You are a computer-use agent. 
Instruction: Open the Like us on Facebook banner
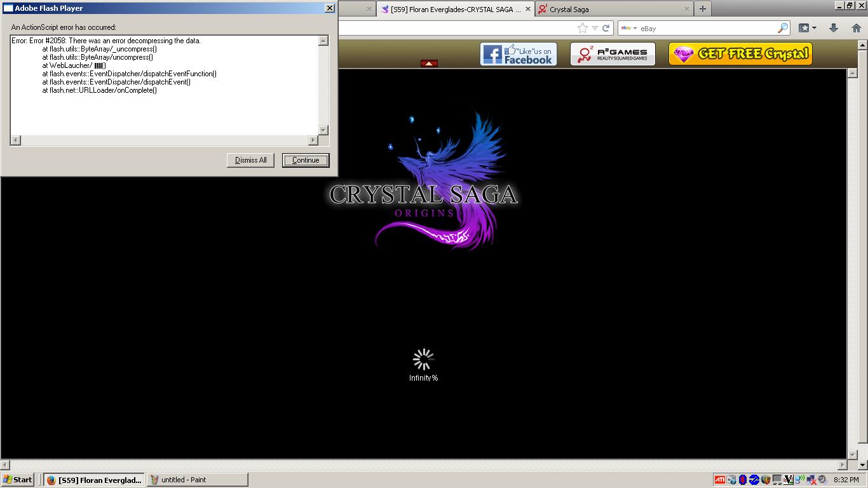click(518, 55)
